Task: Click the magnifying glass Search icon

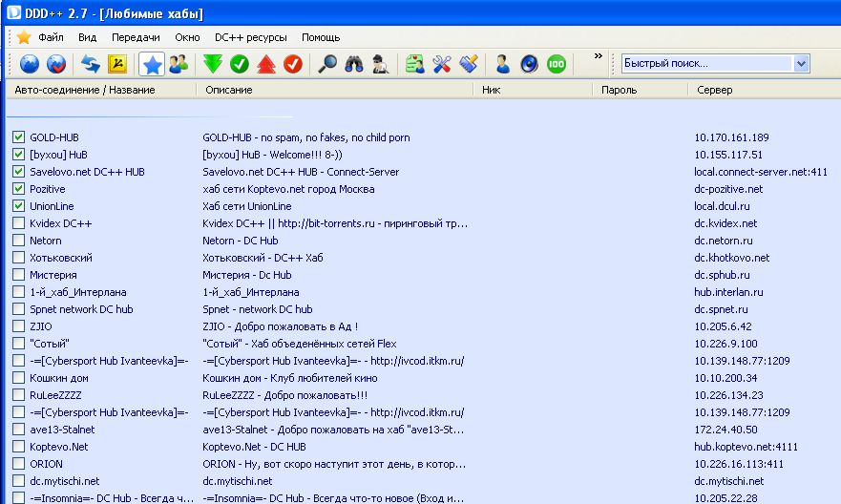Action: coord(327,64)
